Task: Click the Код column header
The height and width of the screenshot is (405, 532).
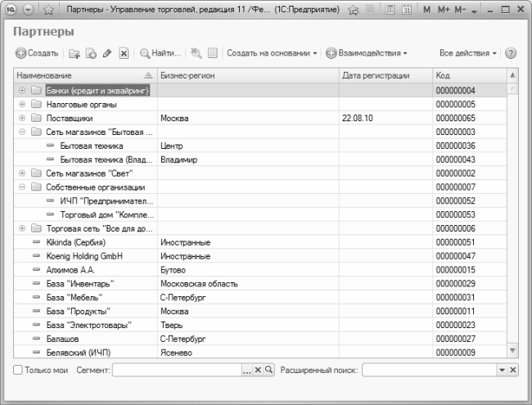Action: pos(470,75)
